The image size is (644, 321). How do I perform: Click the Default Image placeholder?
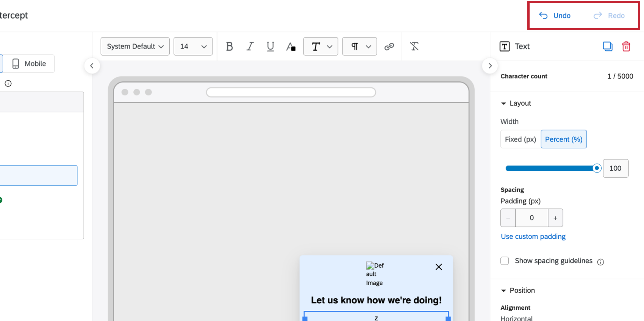pyautogui.click(x=375, y=274)
